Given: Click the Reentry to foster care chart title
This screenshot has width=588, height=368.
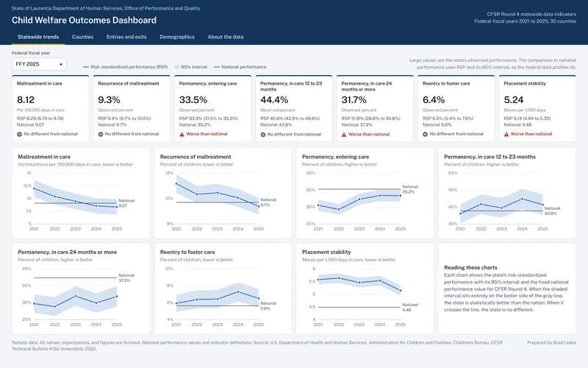Looking at the screenshot, I should click(x=187, y=252).
